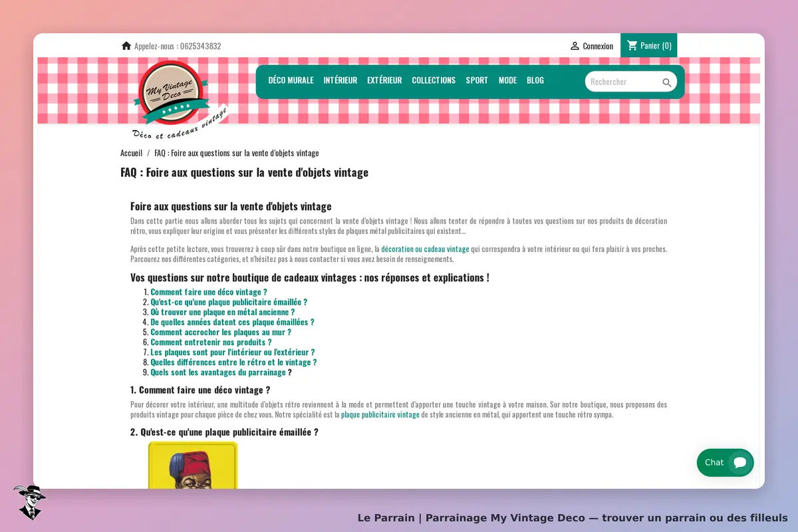Click the user icon next to Connexion
The image size is (798, 532).
(x=575, y=46)
